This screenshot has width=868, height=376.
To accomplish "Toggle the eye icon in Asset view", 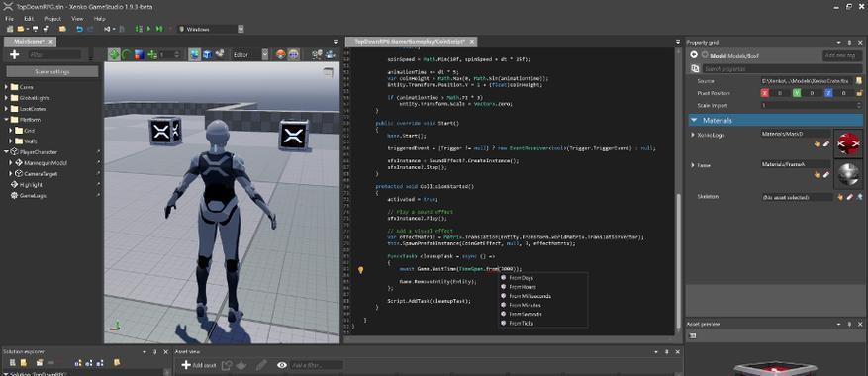I will pyautogui.click(x=282, y=365).
